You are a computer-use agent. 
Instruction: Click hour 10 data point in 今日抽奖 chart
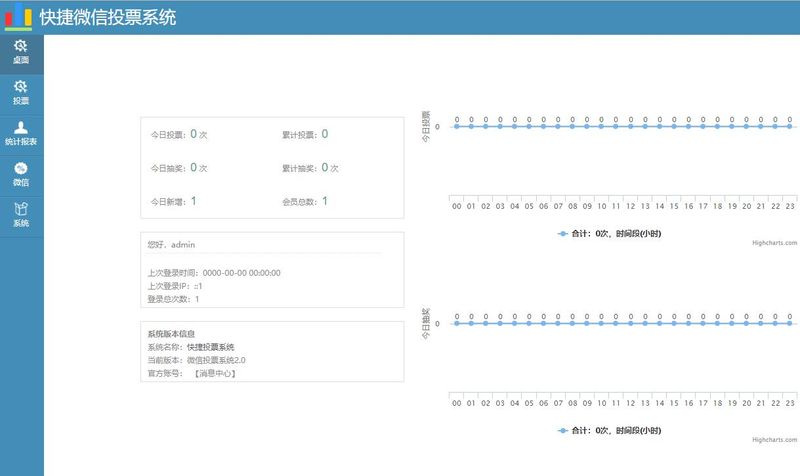coord(602,323)
